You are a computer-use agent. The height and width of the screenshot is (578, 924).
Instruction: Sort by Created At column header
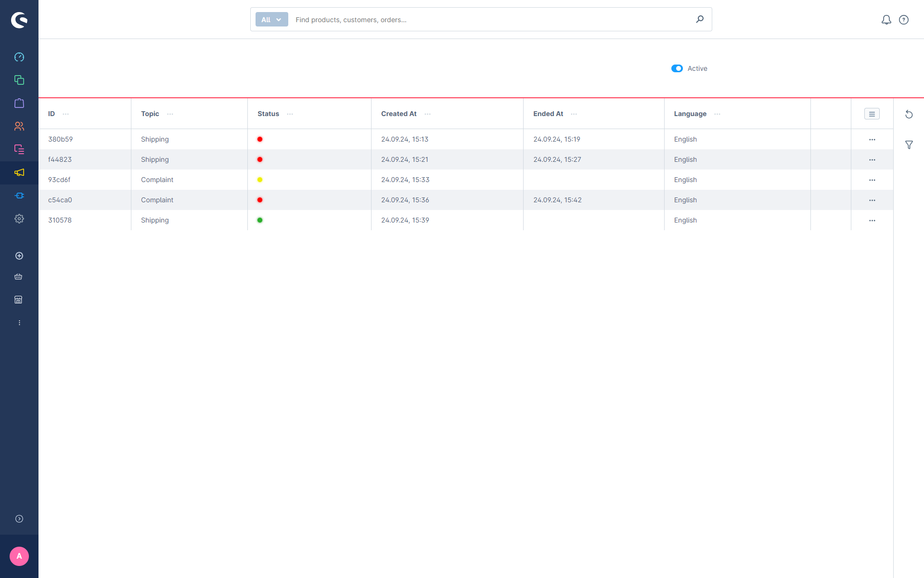(x=399, y=114)
